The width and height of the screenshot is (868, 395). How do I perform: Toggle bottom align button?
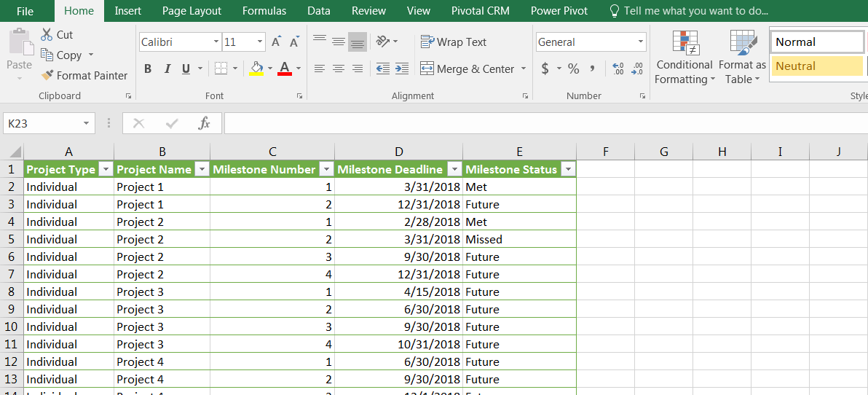(x=358, y=42)
